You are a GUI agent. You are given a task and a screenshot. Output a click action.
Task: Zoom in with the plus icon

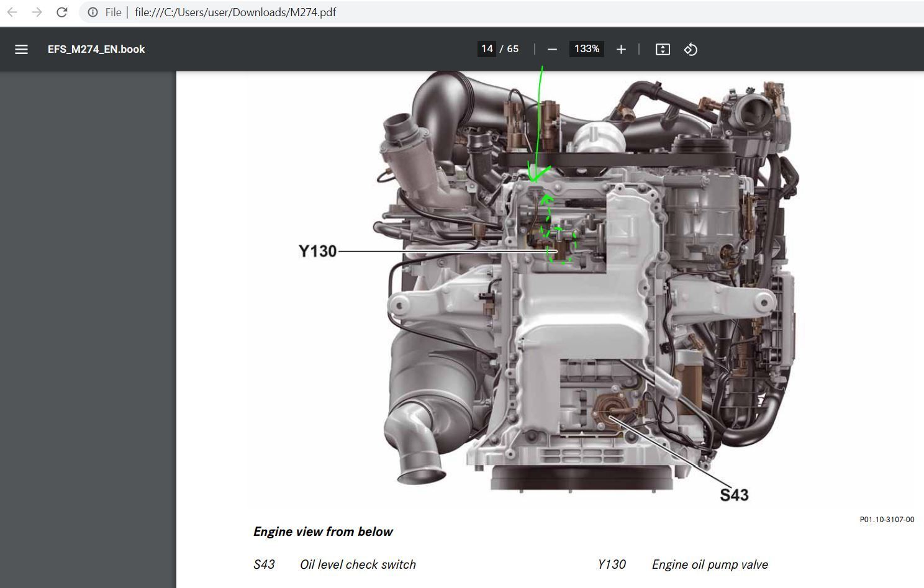(x=621, y=49)
